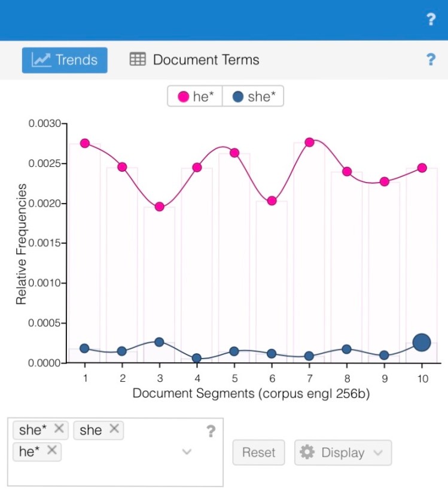448x492 pixels.
Task: Remove the plain she term tag
Action: click(x=114, y=429)
